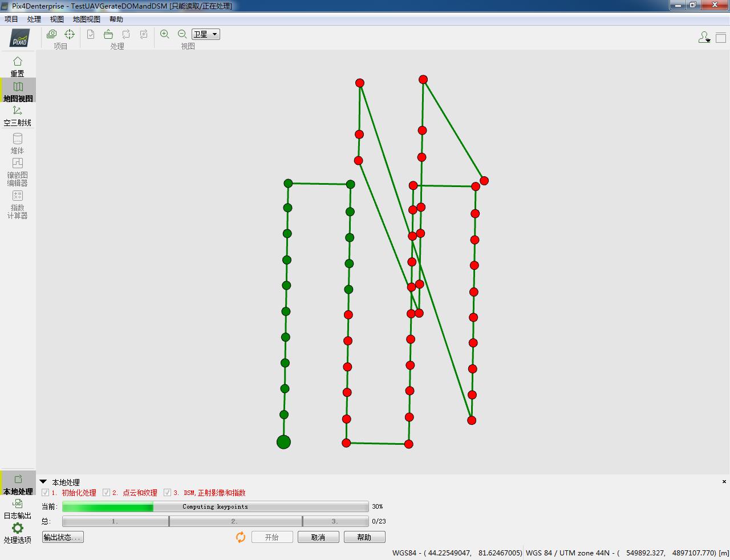Select the large green camera point at the start of the flight path
The height and width of the screenshot is (560, 730).
tap(283, 442)
